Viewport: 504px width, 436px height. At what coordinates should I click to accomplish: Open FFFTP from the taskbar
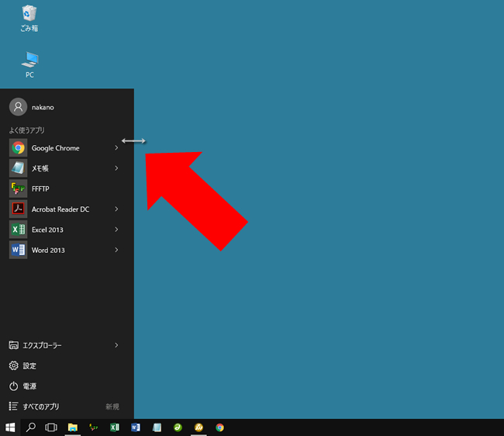[x=94, y=427]
